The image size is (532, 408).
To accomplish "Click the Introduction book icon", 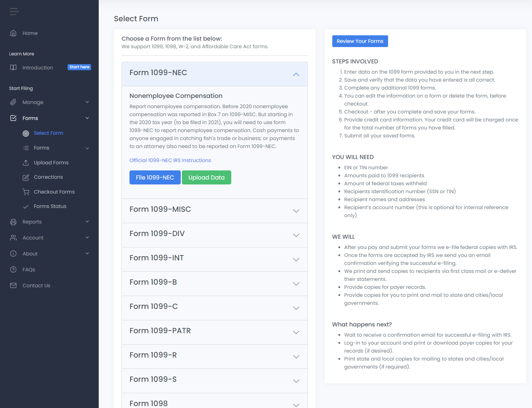I will click(x=13, y=68).
